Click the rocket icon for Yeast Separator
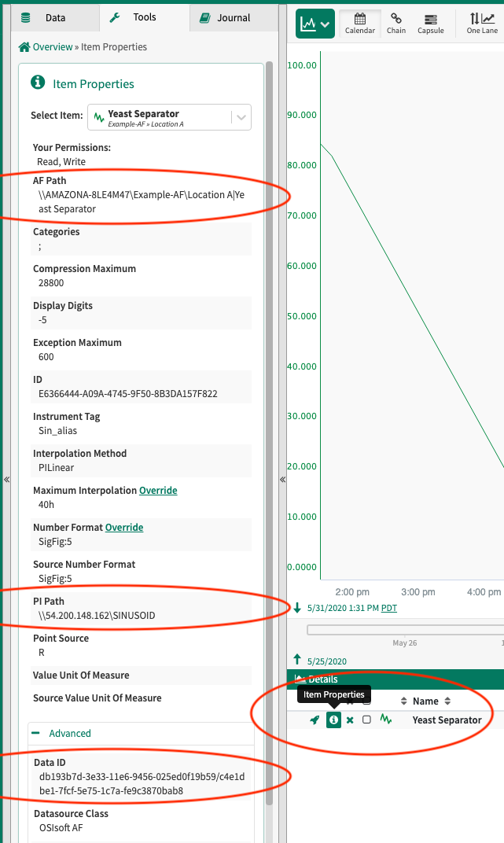The width and height of the screenshot is (504, 843). 315,720
